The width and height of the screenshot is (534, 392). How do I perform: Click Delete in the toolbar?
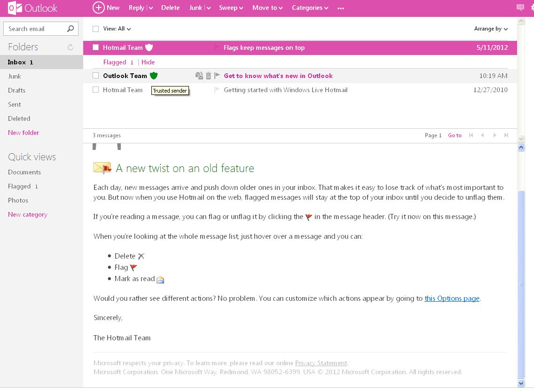(x=170, y=8)
